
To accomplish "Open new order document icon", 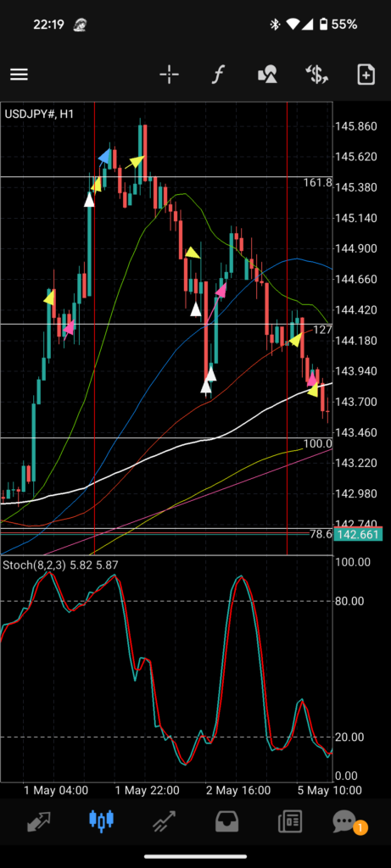I will tap(366, 75).
